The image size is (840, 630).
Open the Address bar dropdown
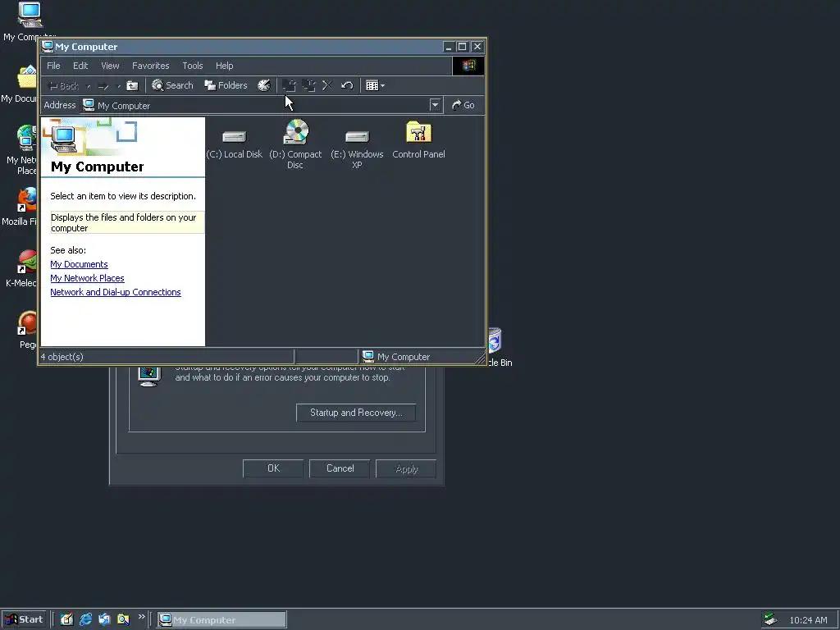[x=435, y=105]
